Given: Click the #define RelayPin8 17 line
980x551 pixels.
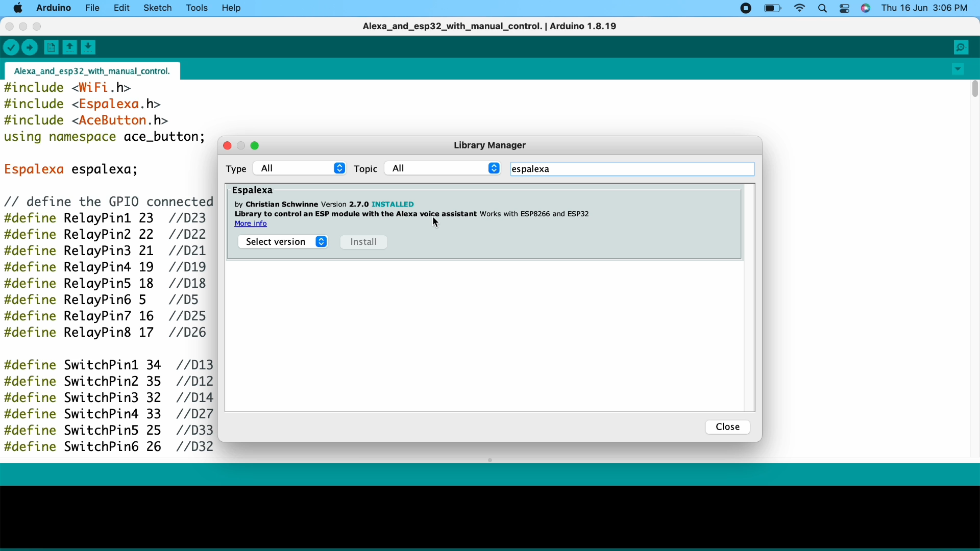Looking at the screenshot, I should click(x=105, y=333).
